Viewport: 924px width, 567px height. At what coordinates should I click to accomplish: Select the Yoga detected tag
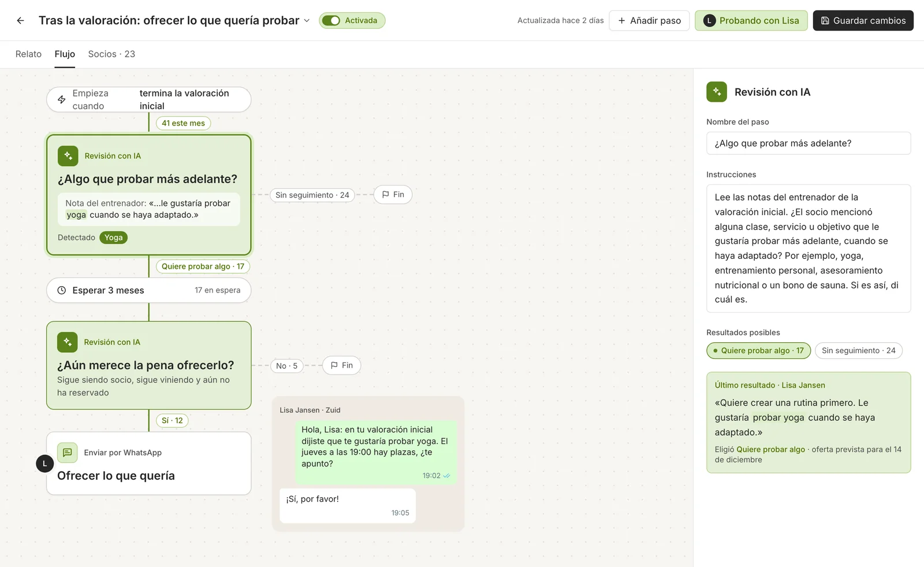click(113, 238)
